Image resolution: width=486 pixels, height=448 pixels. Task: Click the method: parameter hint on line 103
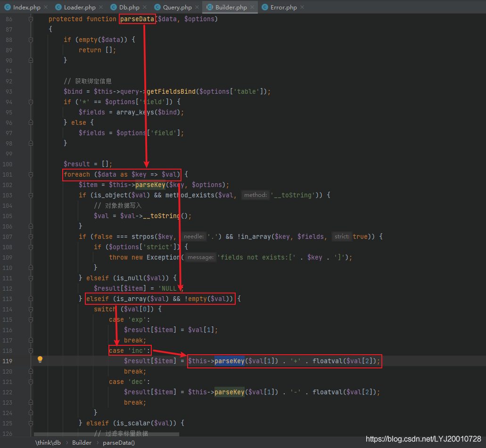click(x=255, y=195)
